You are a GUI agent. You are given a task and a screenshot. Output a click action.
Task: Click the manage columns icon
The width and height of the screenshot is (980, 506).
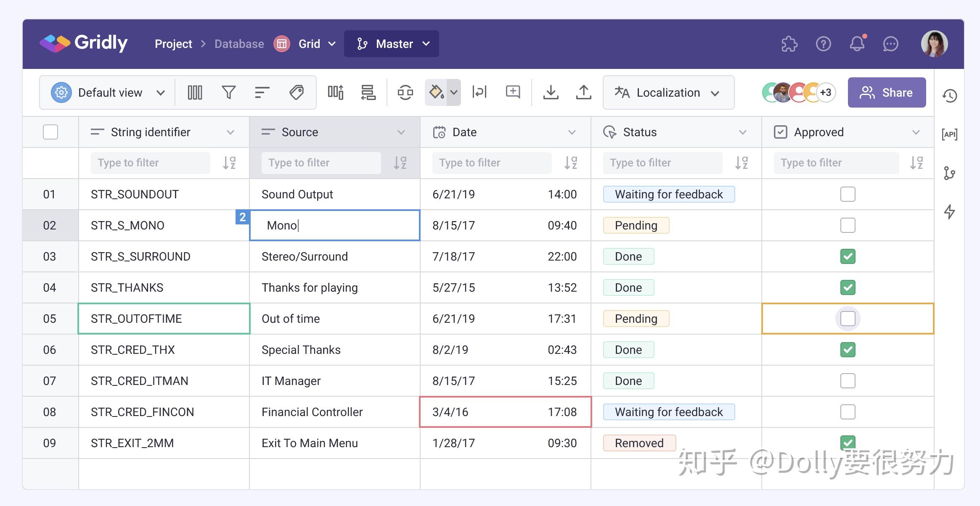[194, 92]
